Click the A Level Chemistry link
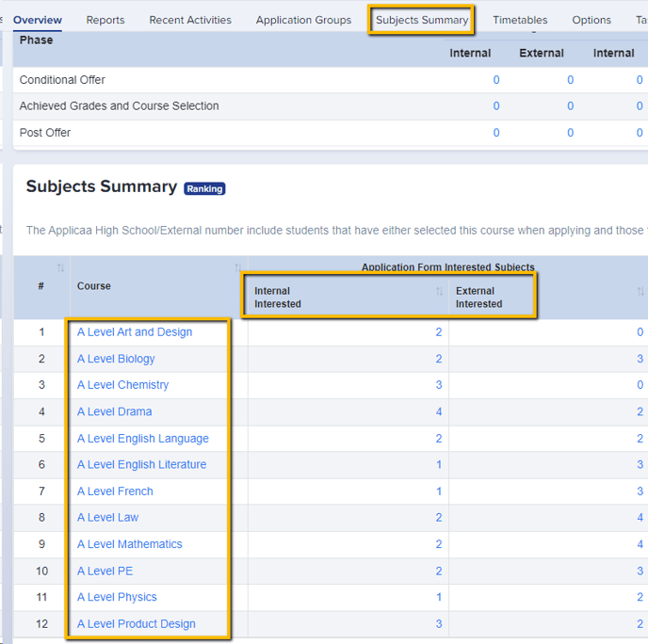Image resolution: width=648 pixels, height=644 pixels. (x=123, y=385)
